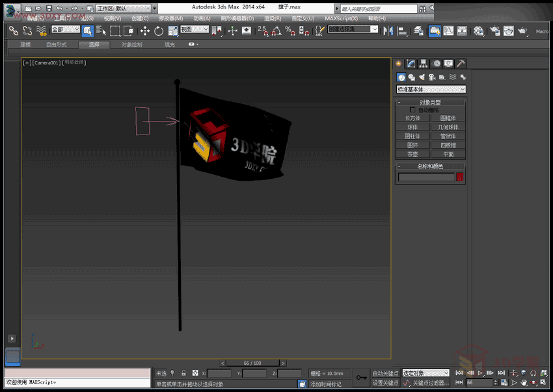Open the MAXScript(X) menu
Image resolution: width=553 pixels, height=392 pixels.
(x=341, y=19)
